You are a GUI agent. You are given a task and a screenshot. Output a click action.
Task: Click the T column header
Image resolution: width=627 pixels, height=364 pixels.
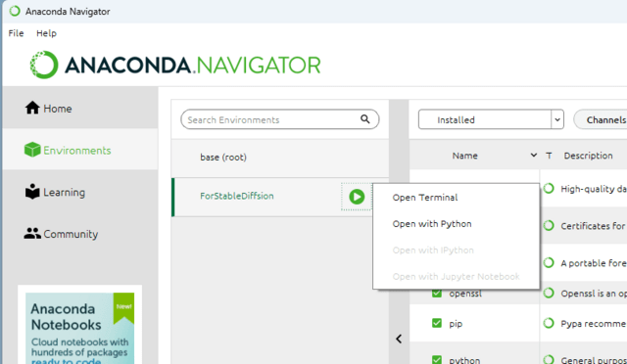[549, 156]
